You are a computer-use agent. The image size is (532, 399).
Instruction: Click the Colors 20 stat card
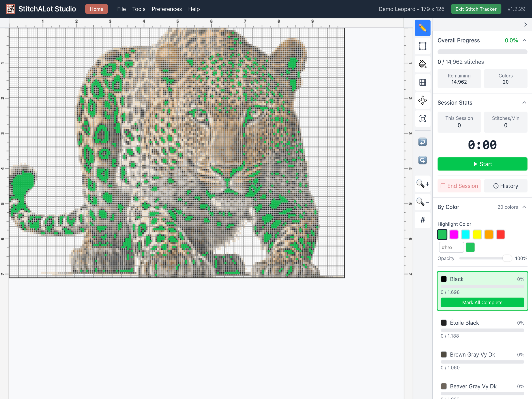coord(506,79)
